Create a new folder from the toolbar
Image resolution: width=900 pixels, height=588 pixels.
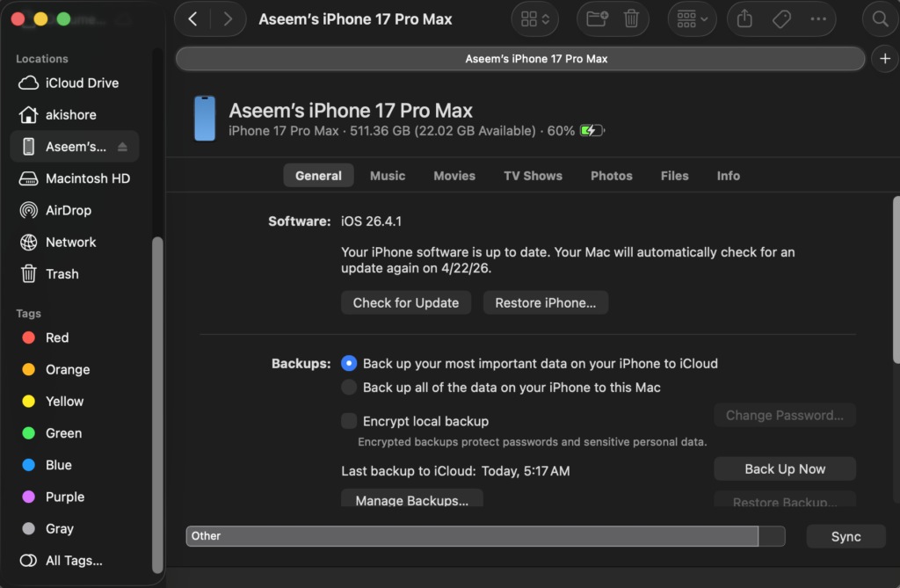coord(597,19)
